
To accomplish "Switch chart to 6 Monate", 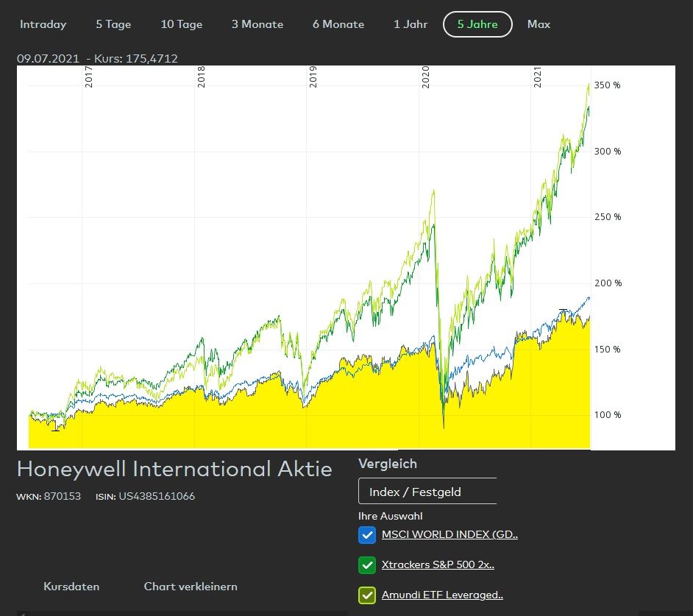I will 338,24.
